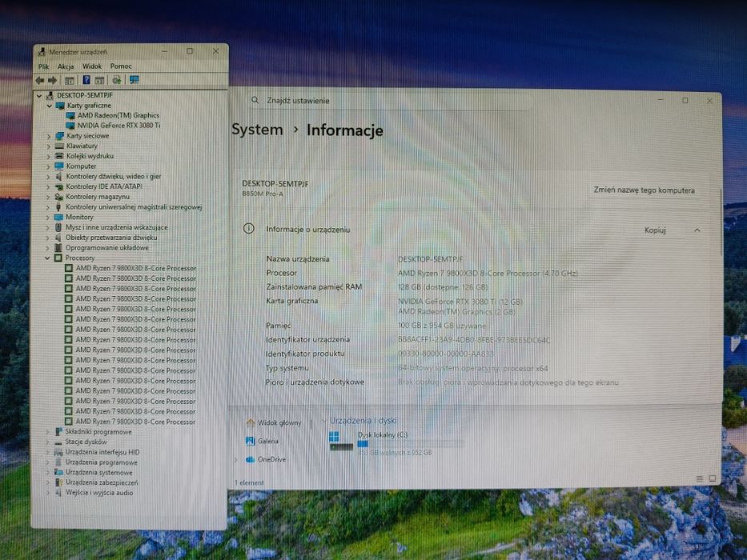Screen dimensions: 747x560
Task: Open the Pomoc menu
Action: point(121,66)
